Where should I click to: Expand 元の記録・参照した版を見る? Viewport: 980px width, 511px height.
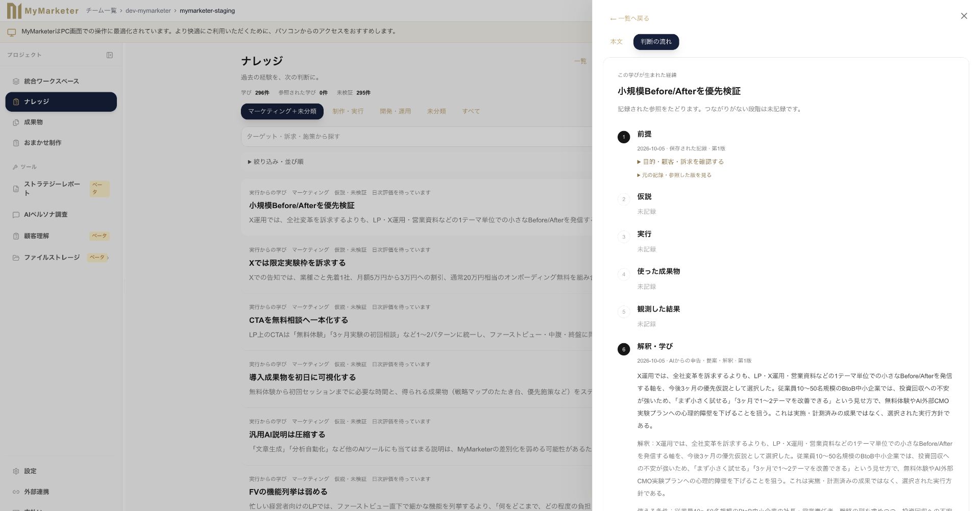(x=674, y=175)
